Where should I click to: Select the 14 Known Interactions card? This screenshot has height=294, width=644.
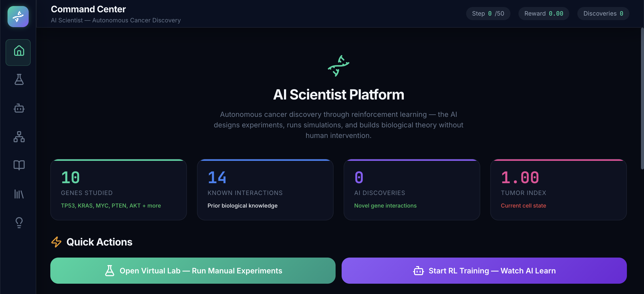pos(265,190)
